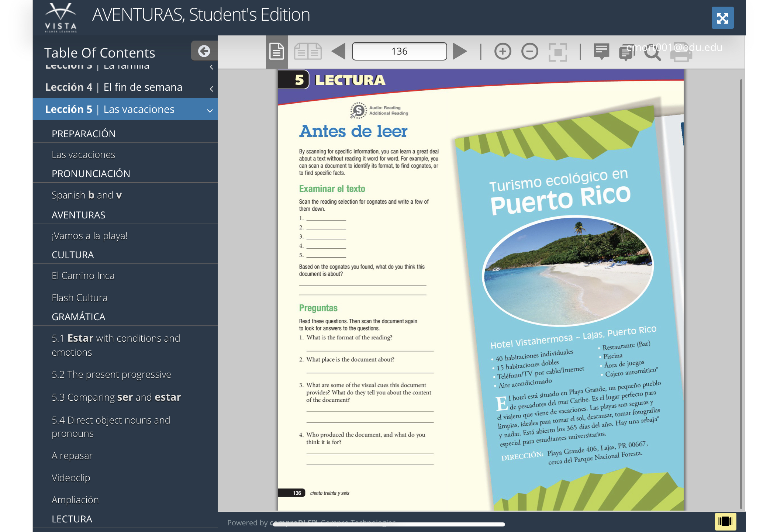Screen dimensions: 777x532
Task: Click the emort001@odu.edu account text
Action: coord(674,47)
